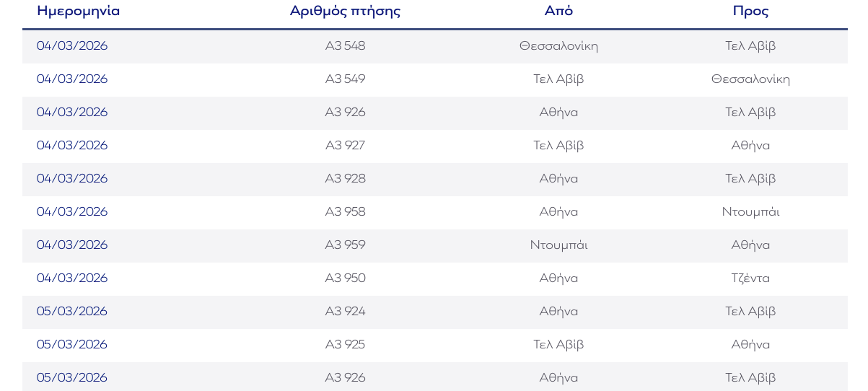Click the Ημερομηνία column header
The height and width of the screenshot is (391, 868).
[x=78, y=11]
